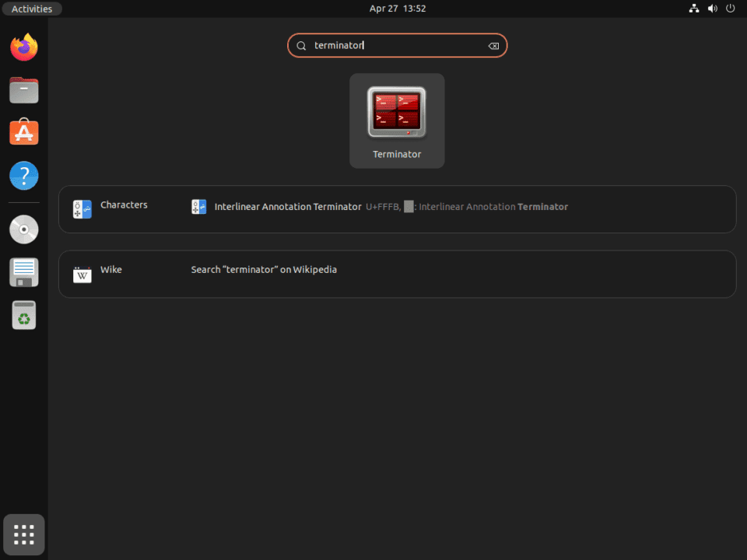This screenshot has height=560, width=747.
Task: Open the network icon in the top bar
Action: tap(694, 9)
